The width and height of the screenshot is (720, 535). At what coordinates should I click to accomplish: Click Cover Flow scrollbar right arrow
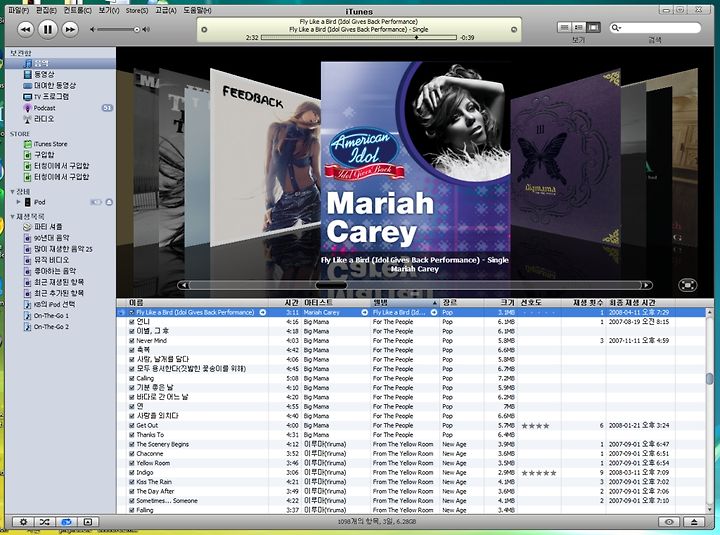coord(647,285)
